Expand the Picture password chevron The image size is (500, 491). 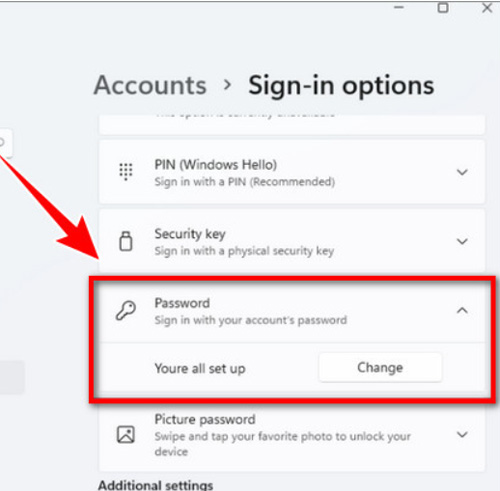[462, 435]
